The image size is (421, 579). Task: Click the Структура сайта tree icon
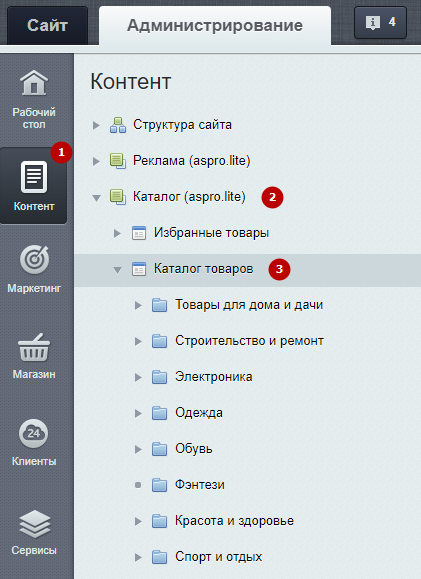(118, 125)
